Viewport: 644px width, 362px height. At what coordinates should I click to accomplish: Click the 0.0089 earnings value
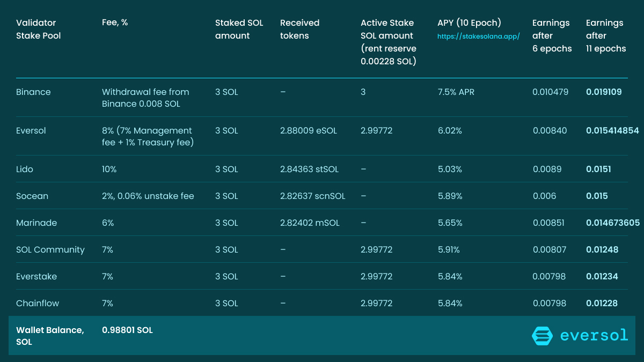[547, 169]
